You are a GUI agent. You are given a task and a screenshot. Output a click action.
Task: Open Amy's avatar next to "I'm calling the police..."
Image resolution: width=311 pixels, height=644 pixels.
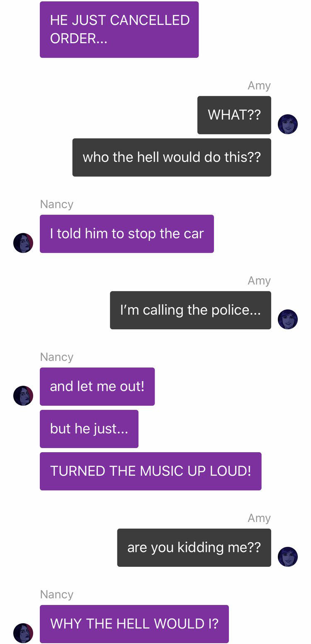(x=288, y=319)
